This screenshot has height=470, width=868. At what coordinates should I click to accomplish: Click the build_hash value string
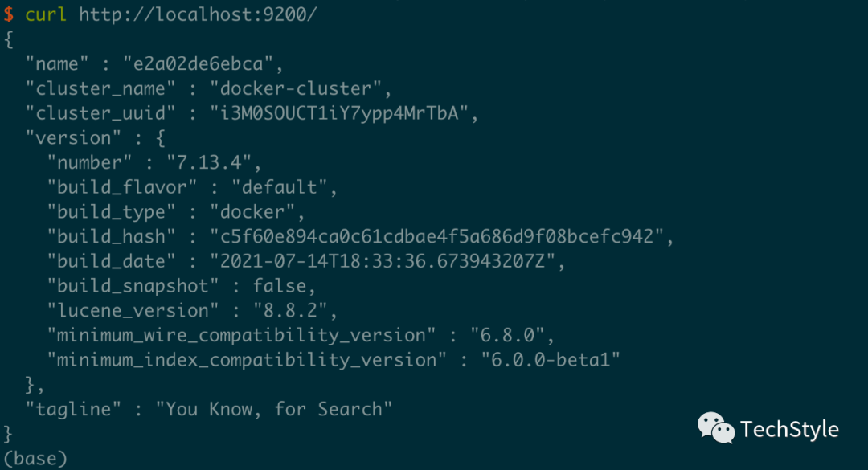[437, 237]
